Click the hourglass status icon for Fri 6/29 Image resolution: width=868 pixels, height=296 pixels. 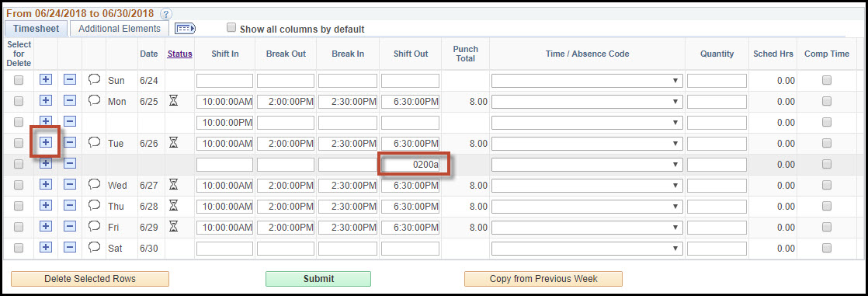tap(173, 227)
